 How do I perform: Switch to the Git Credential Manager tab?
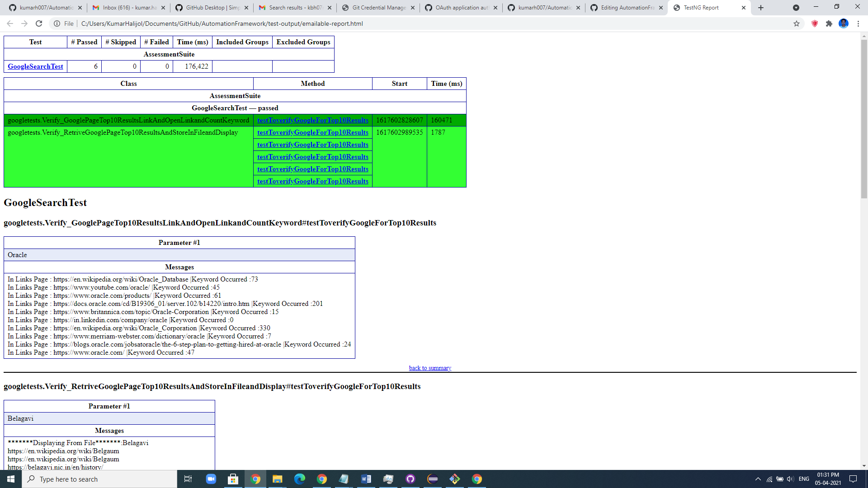(x=379, y=8)
